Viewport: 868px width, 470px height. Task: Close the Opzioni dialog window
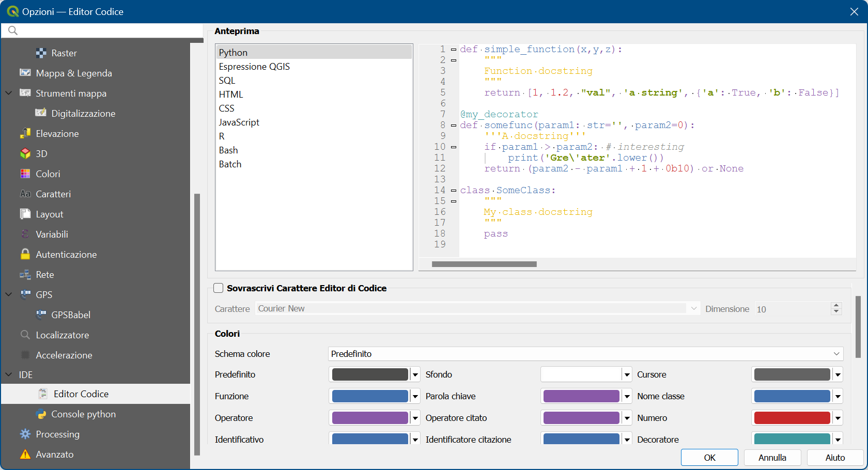pyautogui.click(x=854, y=11)
